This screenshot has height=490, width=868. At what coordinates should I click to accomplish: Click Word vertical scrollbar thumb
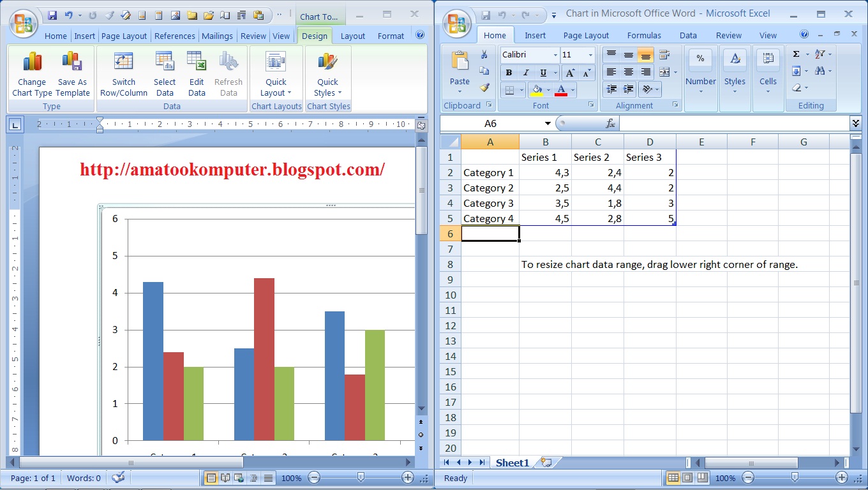[421, 189]
